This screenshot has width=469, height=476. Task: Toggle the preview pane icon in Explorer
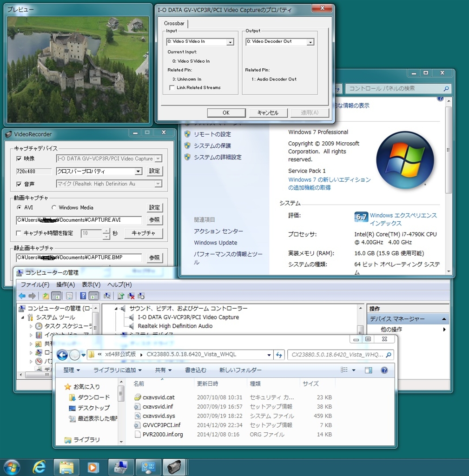click(x=368, y=370)
